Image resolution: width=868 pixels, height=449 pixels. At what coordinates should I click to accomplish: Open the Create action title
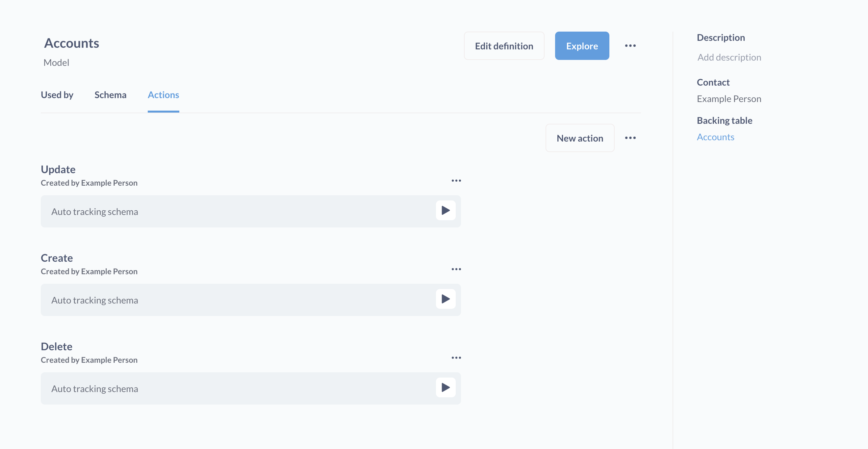pyautogui.click(x=57, y=258)
